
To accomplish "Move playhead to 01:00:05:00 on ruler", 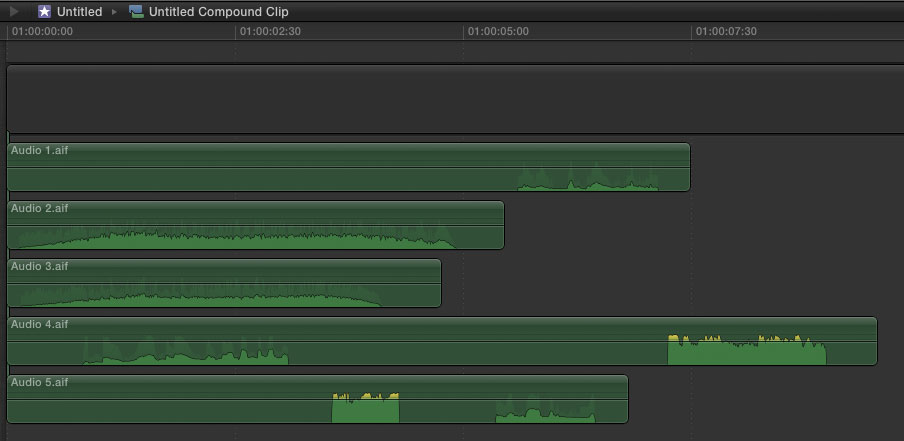I will tap(498, 31).
